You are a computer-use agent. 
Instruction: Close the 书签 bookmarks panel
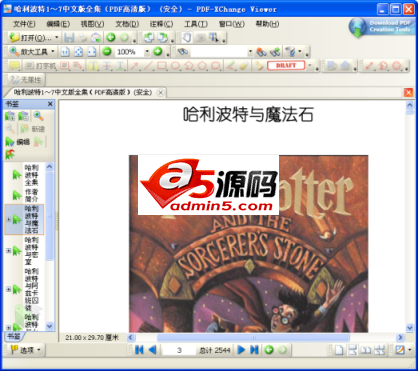tap(50, 104)
